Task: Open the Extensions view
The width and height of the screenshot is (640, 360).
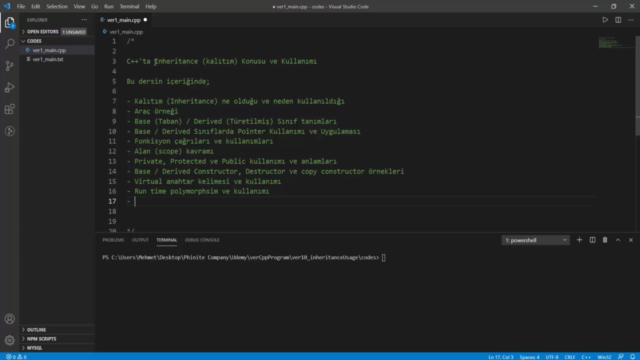Action: tap(10, 109)
